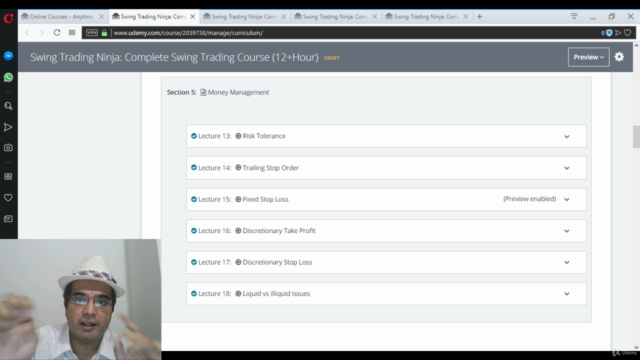
Task: Click the published checkmark of Lecture 13
Action: pos(194,136)
